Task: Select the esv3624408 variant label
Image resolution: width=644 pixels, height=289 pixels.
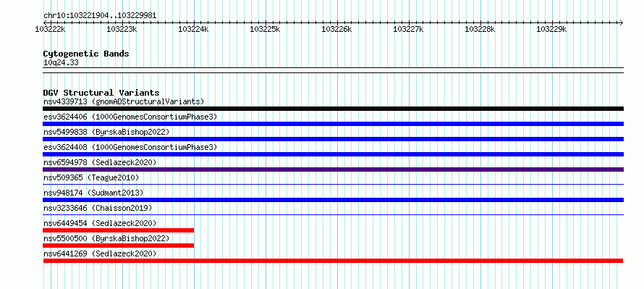Action: coord(130,147)
